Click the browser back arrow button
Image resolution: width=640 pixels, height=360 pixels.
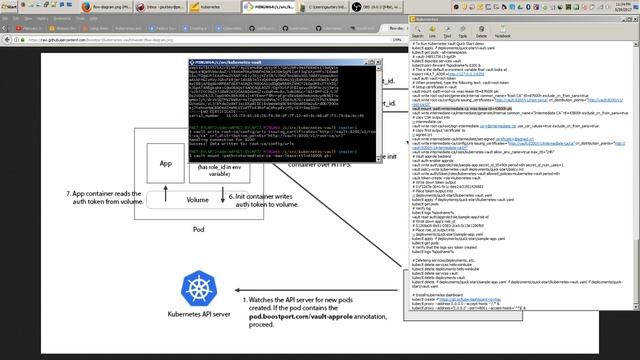(7, 40)
